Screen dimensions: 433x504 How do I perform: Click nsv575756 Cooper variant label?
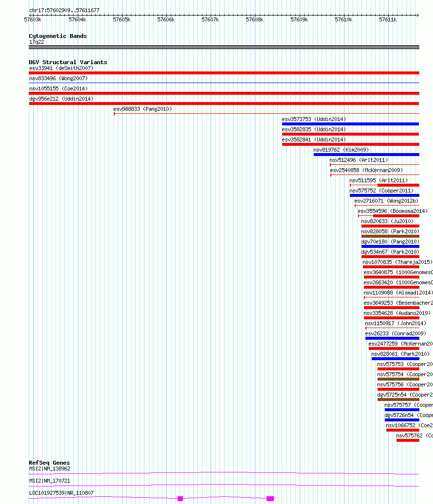tap(405, 385)
